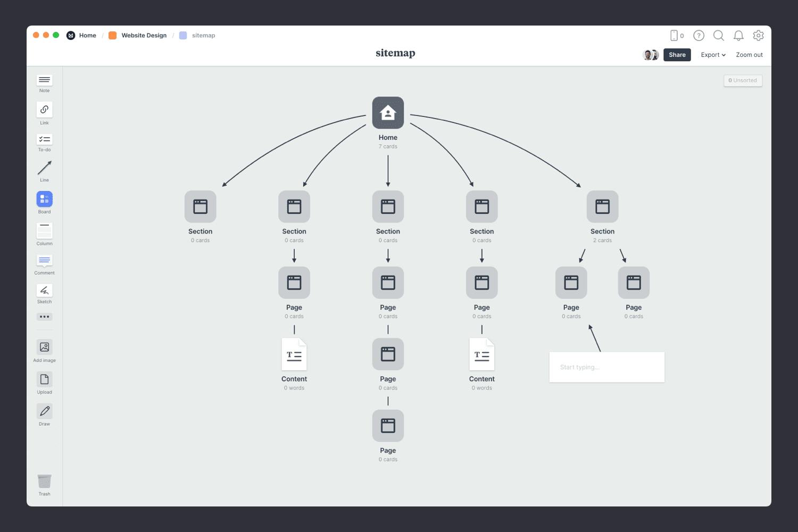Image resolution: width=798 pixels, height=532 pixels.
Task: Open the Add image tool
Action: (44, 347)
